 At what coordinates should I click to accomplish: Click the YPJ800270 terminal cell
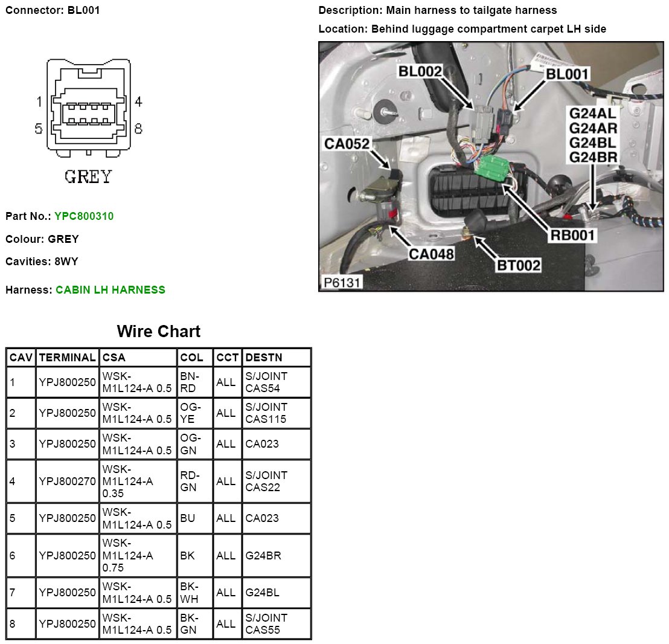[68, 481]
